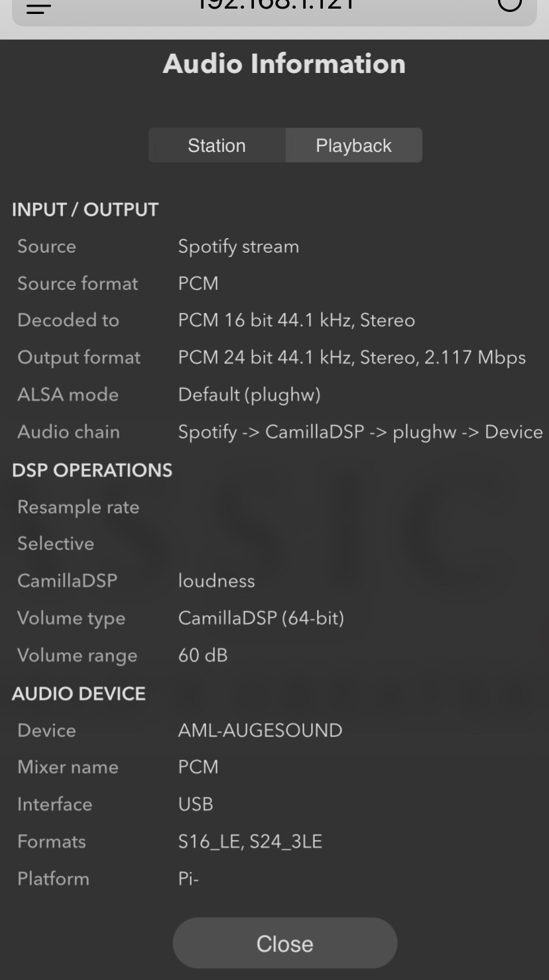Click the AUDIO DEVICE section header
Viewport: 549px width, 980px height.
pyautogui.click(x=79, y=694)
